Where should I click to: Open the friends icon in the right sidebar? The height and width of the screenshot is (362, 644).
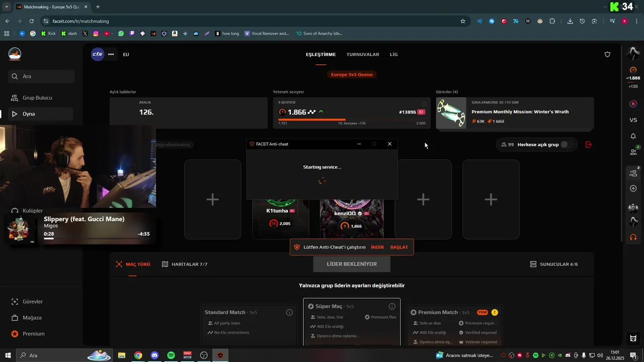point(633,152)
